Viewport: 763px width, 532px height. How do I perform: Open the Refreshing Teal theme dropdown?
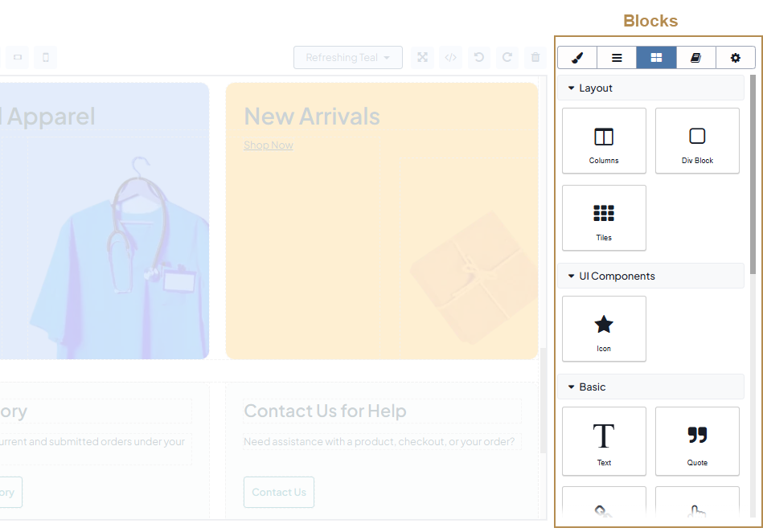(x=347, y=58)
